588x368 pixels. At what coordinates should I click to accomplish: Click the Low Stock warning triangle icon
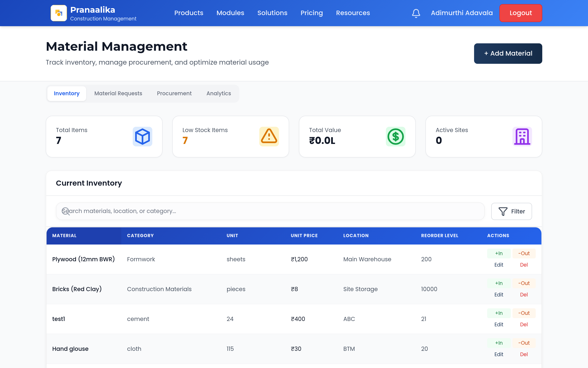click(x=269, y=137)
